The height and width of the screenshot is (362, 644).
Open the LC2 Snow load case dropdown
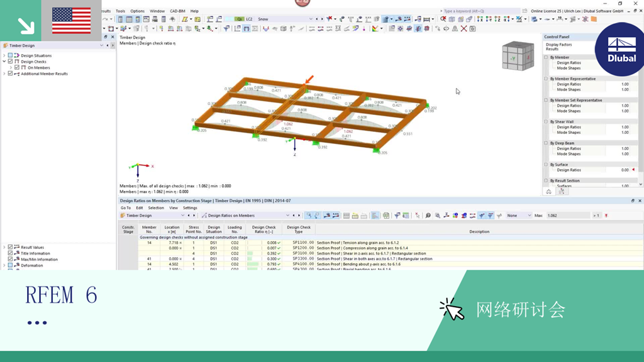(x=311, y=19)
